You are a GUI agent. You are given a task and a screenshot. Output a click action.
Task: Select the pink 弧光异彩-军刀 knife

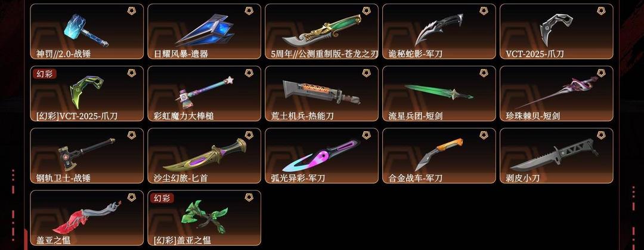pos(321,156)
